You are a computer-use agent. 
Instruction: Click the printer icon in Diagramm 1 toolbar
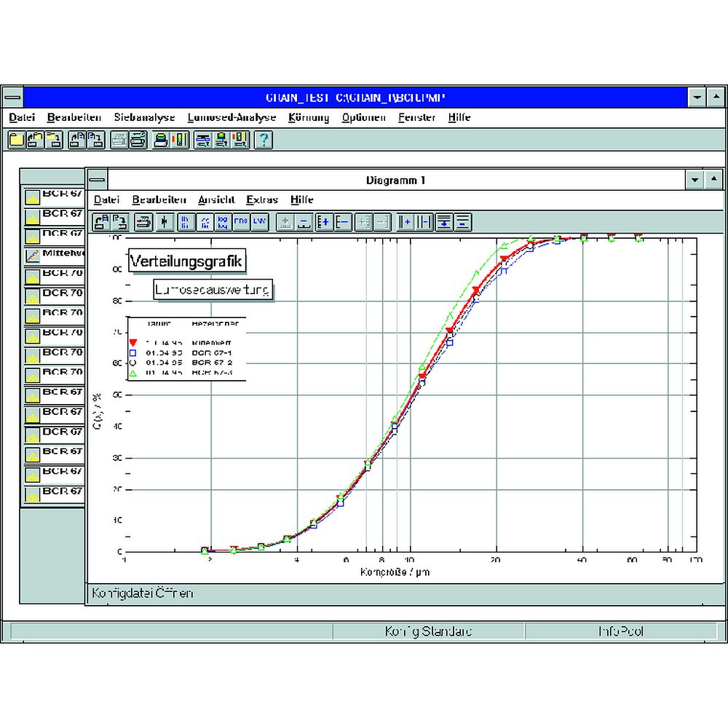[143, 223]
